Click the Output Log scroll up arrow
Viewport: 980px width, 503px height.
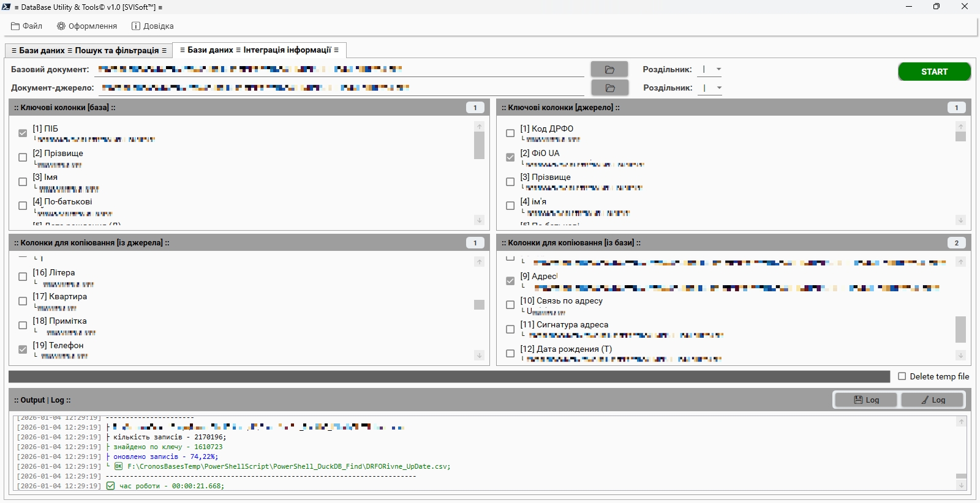coord(961,422)
